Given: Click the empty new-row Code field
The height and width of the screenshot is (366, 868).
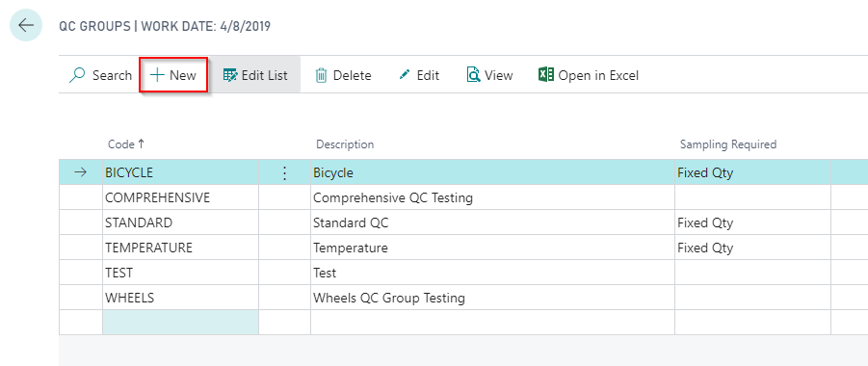Looking at the screenshot, I should tap(180, 323).
